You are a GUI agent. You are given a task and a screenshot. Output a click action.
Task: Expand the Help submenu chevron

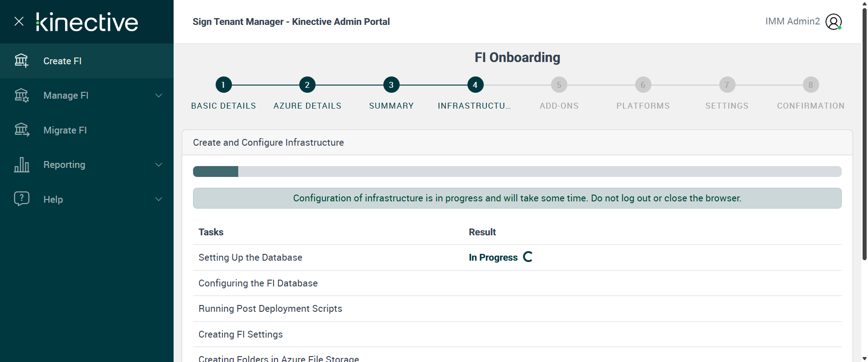pyautogui.click(x=159, y=199)
